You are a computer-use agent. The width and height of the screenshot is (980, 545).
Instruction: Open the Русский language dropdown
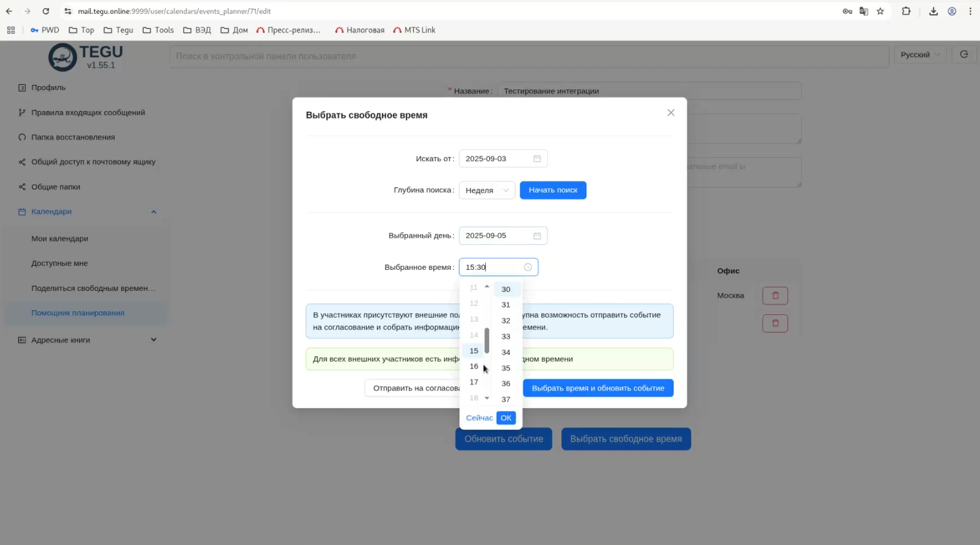[x=920, y=54]
